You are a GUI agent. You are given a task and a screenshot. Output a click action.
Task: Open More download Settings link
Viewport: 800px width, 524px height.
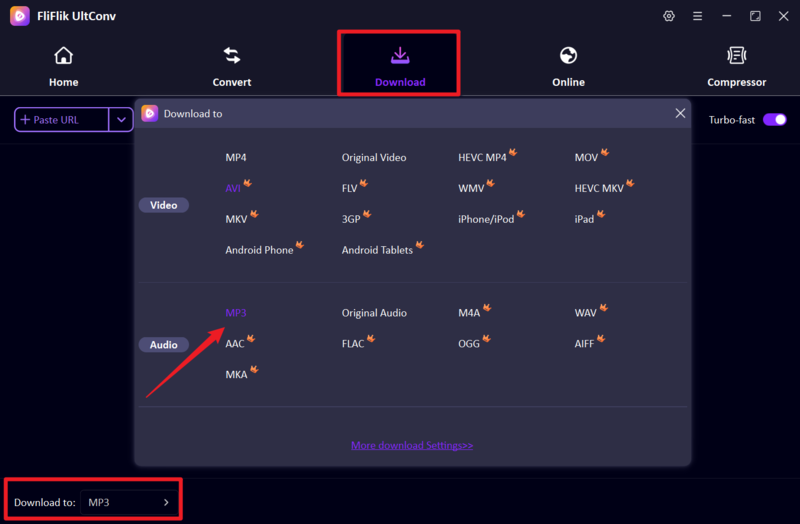[x=412, y=445]
